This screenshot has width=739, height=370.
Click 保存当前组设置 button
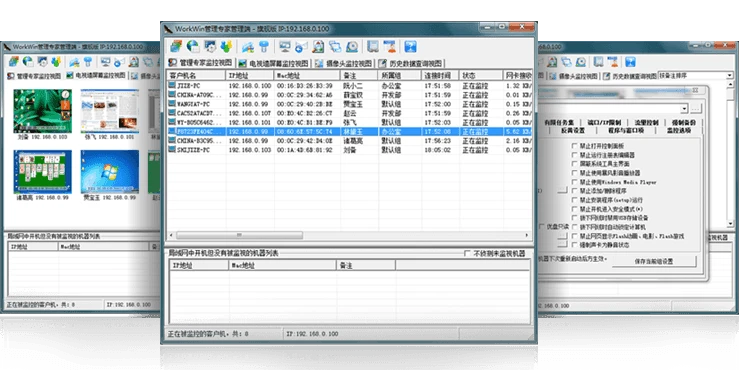(654, 261)
